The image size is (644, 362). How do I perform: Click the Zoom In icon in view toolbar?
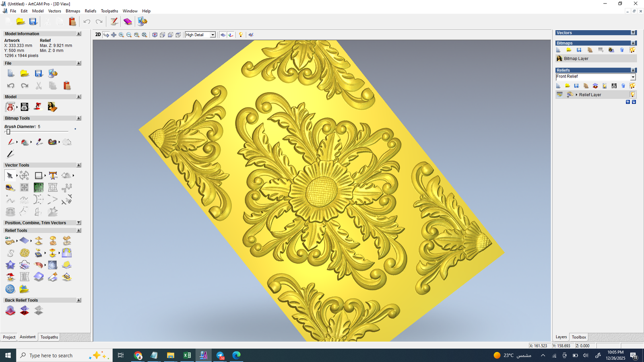click(x=121, y=35)
